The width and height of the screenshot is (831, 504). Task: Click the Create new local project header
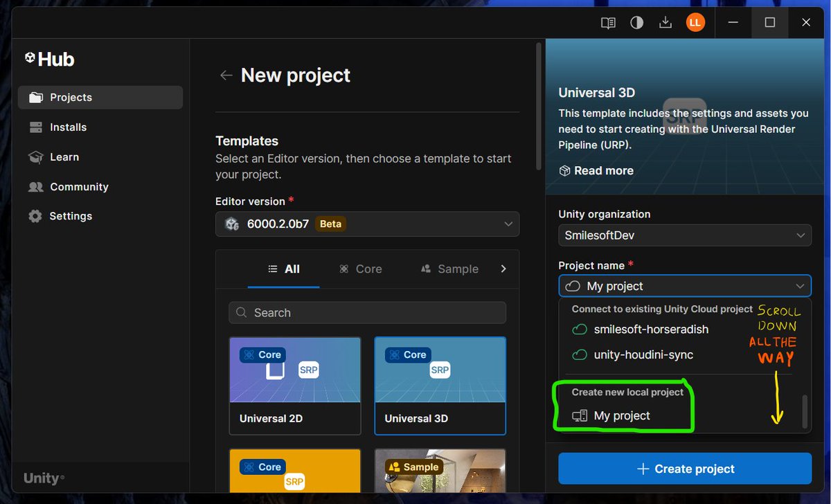[x=627, y=393]
